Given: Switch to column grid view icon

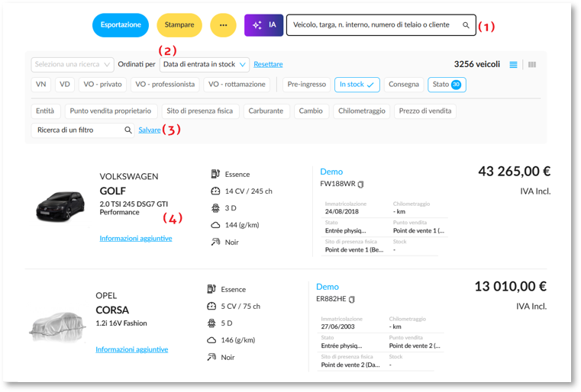Looking at the screenshot, I should (532, 65).
